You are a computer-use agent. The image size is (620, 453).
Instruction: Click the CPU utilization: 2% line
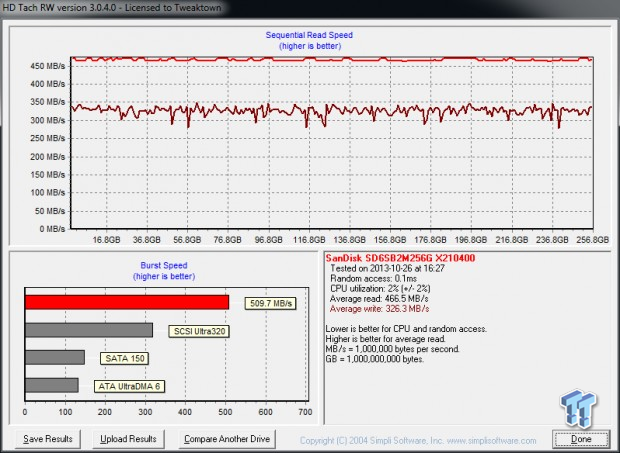(x=380, y=289)
